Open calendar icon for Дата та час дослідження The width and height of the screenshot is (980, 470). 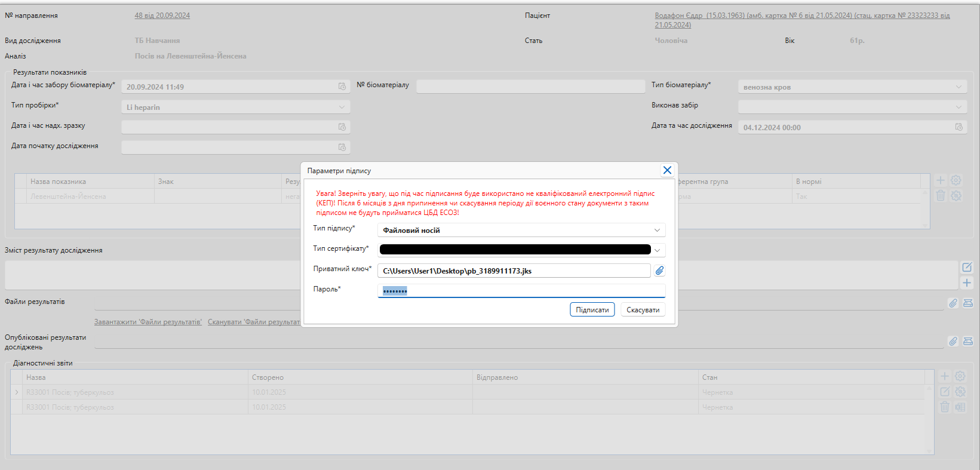(959, 127)
